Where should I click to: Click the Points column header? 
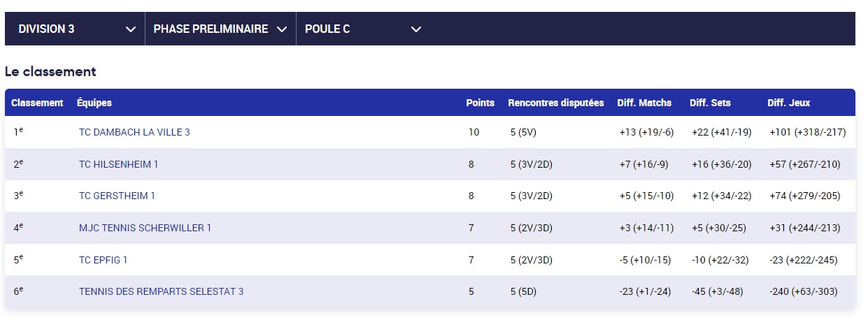click(480, 103)
